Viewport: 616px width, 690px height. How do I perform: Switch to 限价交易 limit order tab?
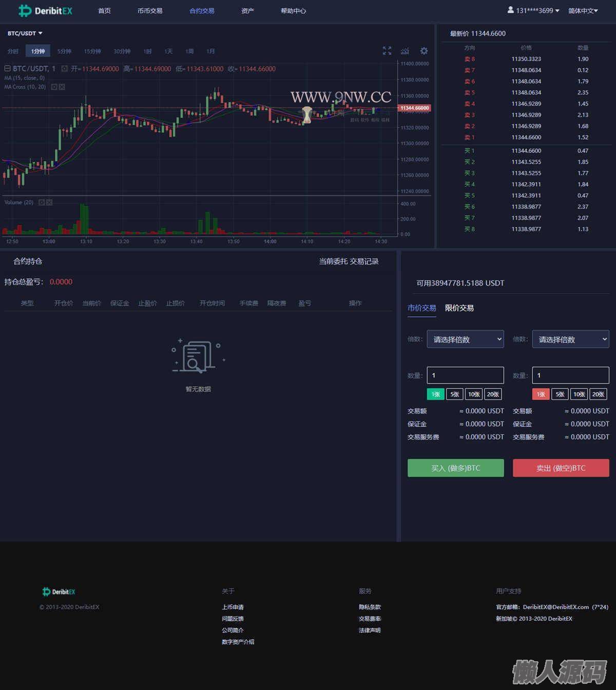459,308
